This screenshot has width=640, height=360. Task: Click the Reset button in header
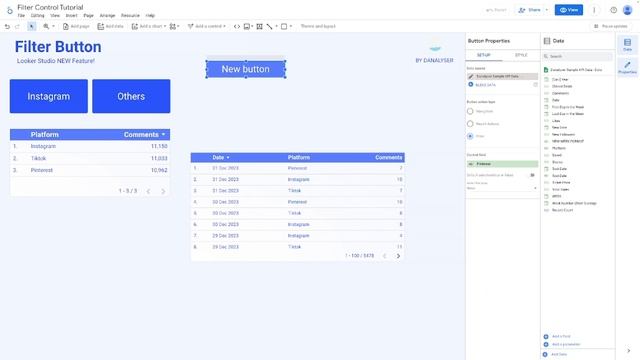(x=496, y=10)
